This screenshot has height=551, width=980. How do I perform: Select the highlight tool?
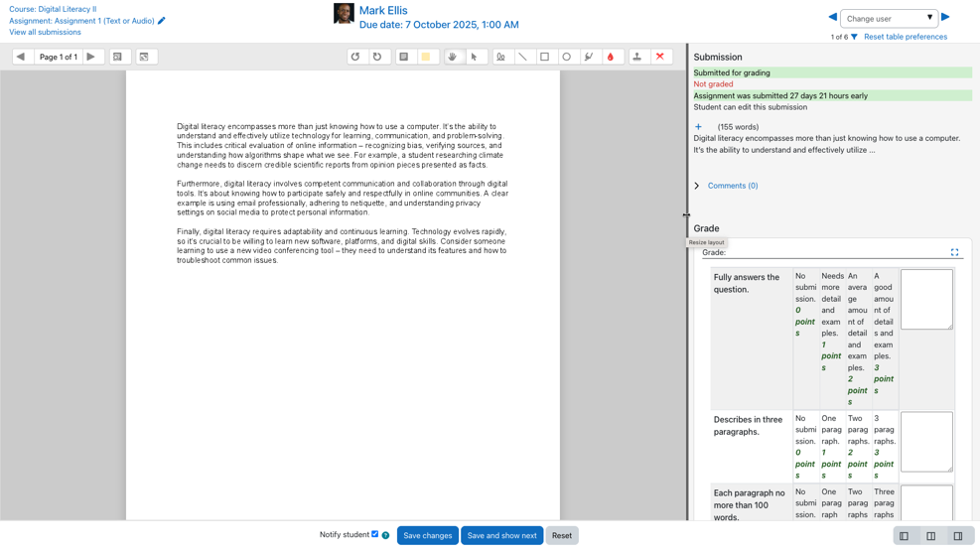(589, 57)
